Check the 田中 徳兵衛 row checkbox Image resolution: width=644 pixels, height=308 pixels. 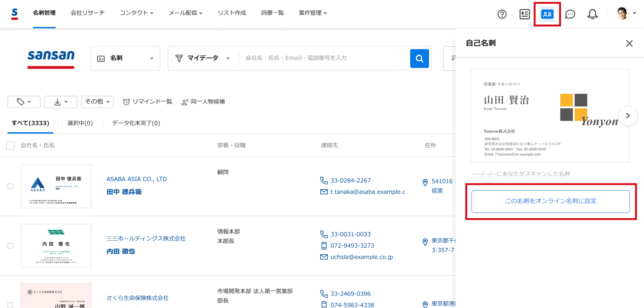(x=10, y=186)
